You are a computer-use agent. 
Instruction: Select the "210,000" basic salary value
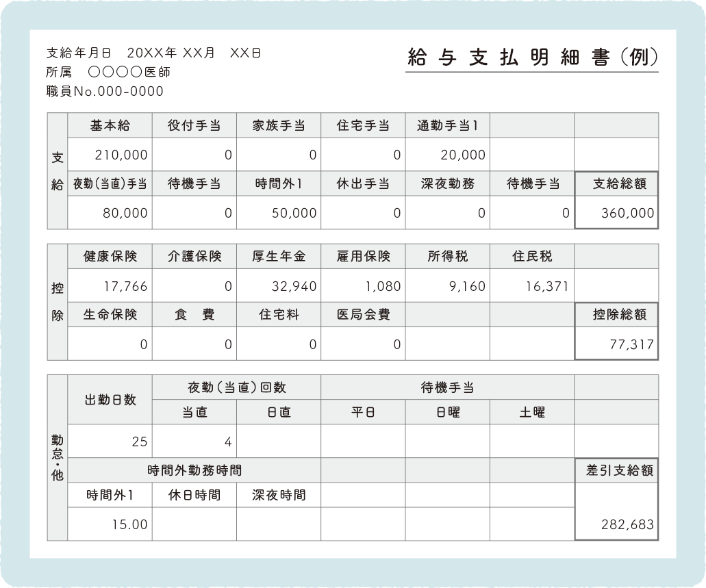121,155
